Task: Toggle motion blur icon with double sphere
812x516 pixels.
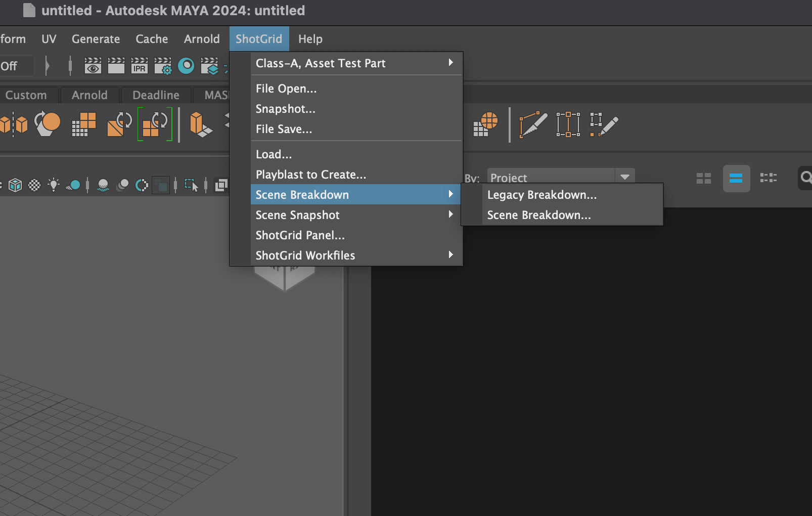Action: pyautogui.click(x=122, y=185)
